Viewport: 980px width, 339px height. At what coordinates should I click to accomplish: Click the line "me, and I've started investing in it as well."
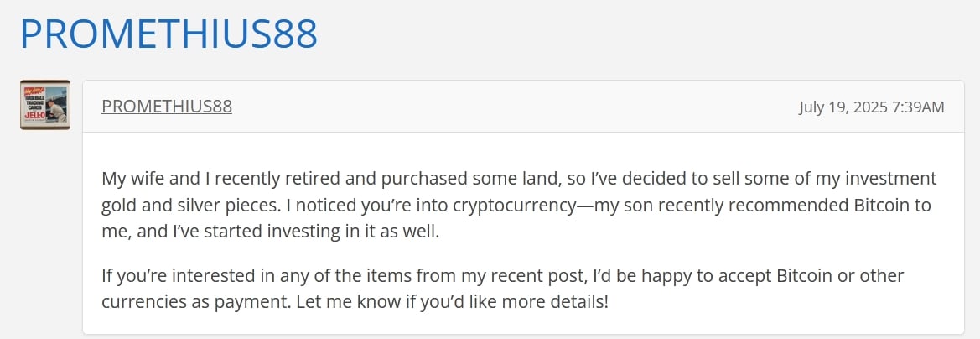pos(272,232)
